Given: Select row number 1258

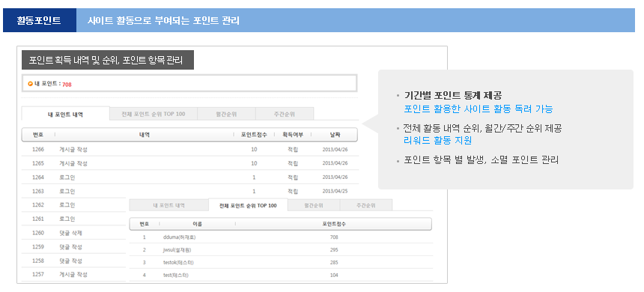Looking at the screenshot, I should (x=38, y=261).
